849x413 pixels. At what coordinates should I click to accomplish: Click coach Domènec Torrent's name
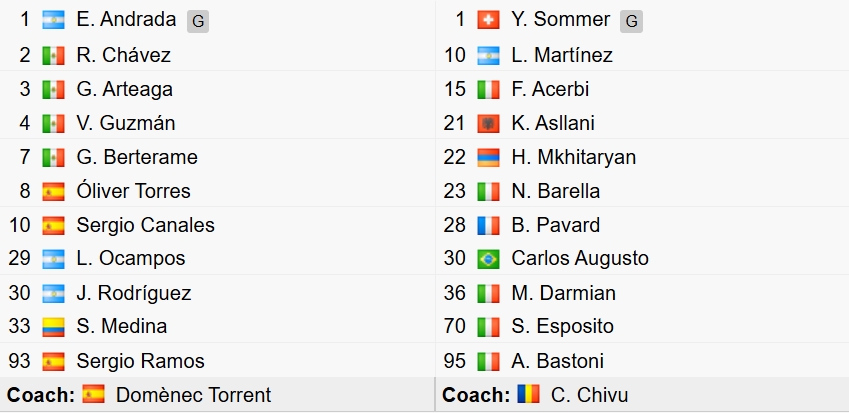pyautogui.click(x=193, y=395)
